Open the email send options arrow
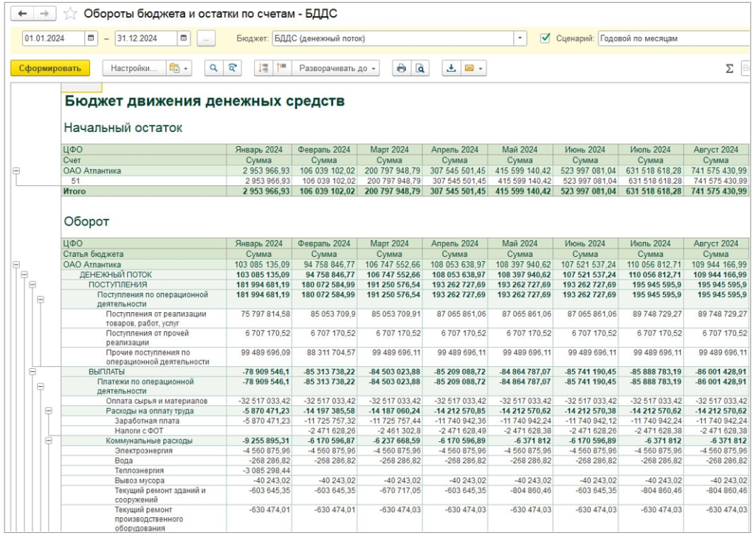Screen dimensions: 756x535 point(481,68)
